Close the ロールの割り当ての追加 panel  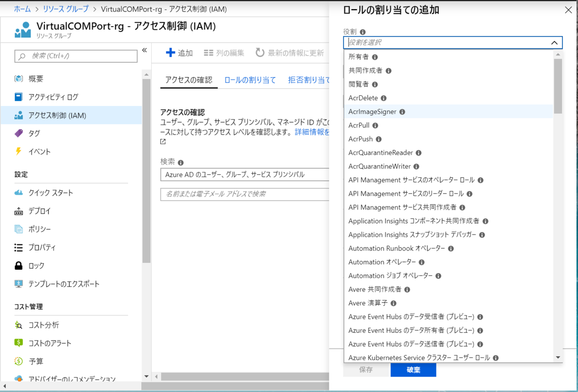568,10
